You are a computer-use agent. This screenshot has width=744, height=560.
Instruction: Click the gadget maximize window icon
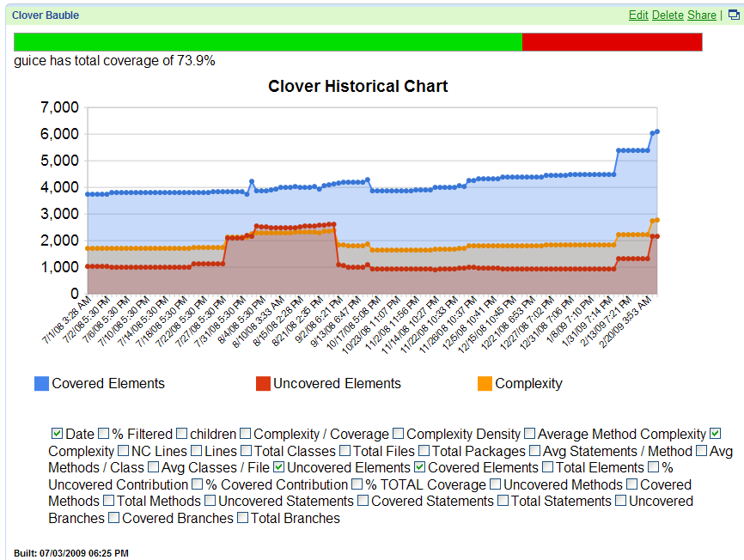pyautogui.click(x=733, y=15)
